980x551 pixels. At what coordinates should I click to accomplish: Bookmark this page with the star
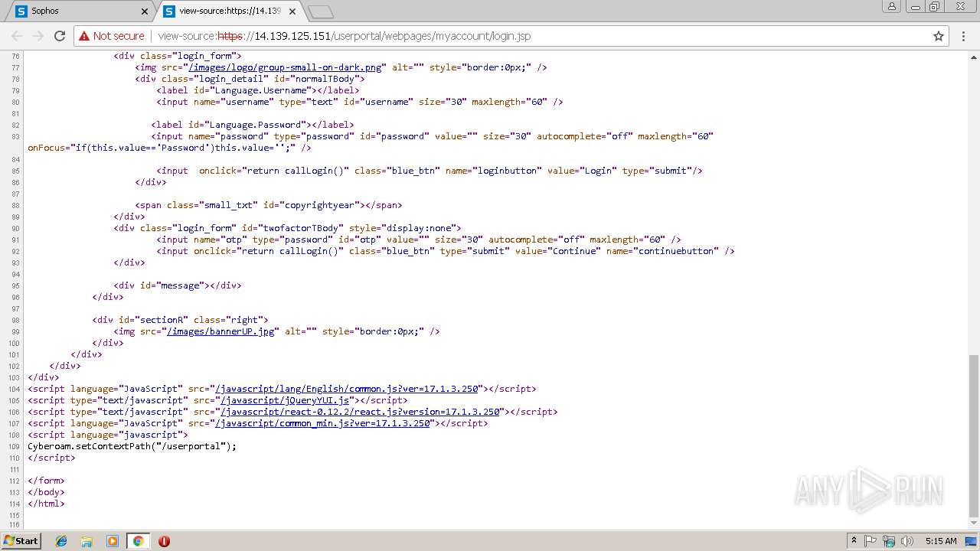pyautogui.click(x=939, y=36)
